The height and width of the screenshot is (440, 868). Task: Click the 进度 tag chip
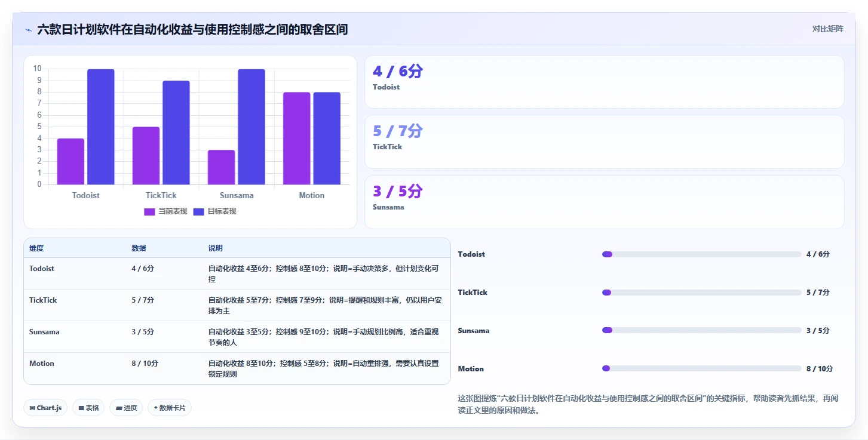point(126,408)
